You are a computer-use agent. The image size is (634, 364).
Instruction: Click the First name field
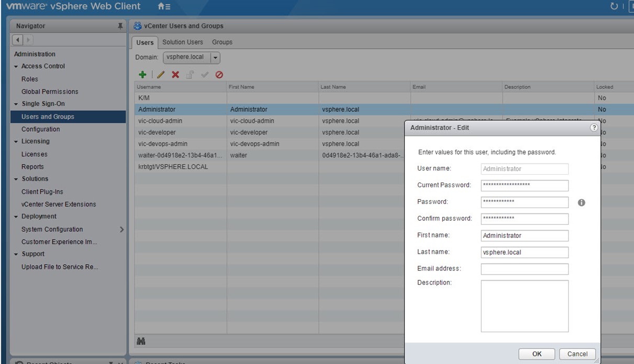tap(525, 235)
